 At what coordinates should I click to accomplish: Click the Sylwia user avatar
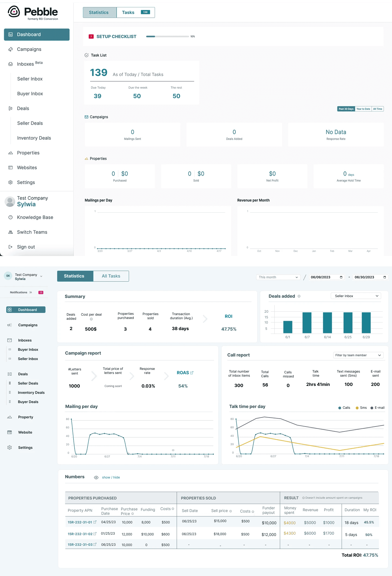click(10, 202)
